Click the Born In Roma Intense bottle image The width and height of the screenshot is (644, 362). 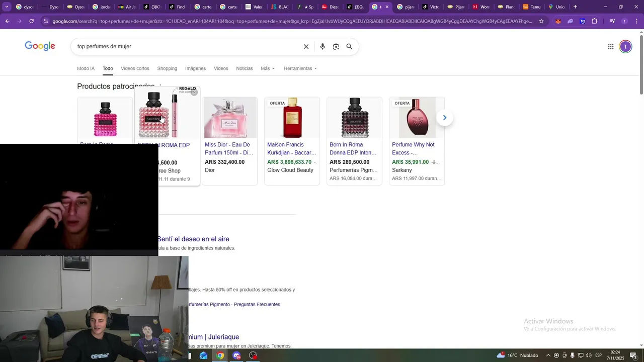(355, 118)
